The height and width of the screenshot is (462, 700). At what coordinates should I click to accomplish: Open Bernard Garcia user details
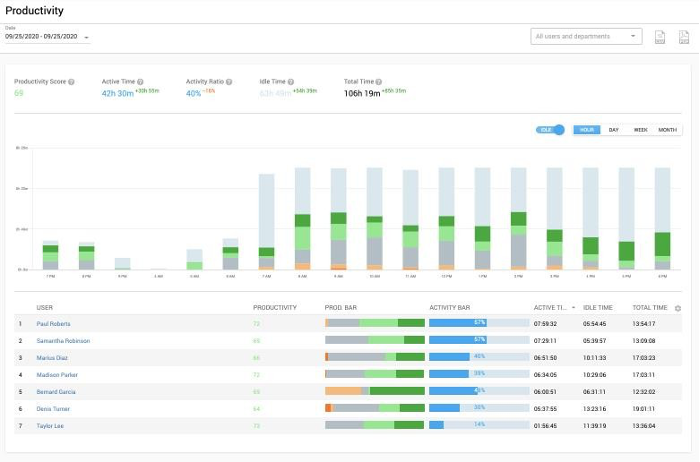click(56, 391)
